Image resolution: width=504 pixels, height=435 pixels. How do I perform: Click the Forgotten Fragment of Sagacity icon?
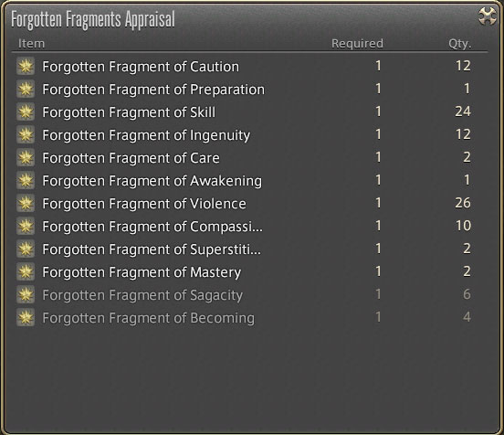pyautogui.click(x=26, y=294)
